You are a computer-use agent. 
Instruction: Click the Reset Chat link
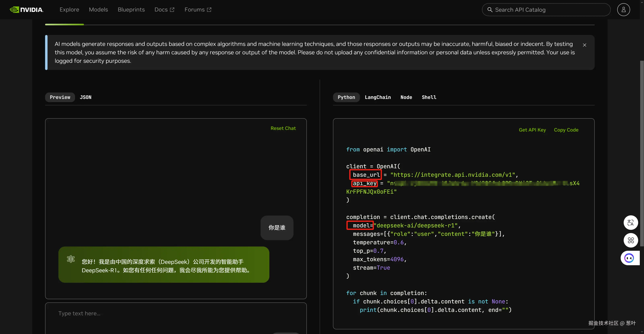pyautogui.click(x=283, y=128)
